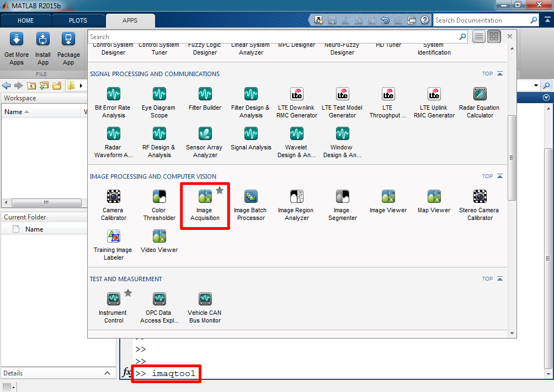Open Vehicle CAN Bus Monitor app

pos(205,308)
